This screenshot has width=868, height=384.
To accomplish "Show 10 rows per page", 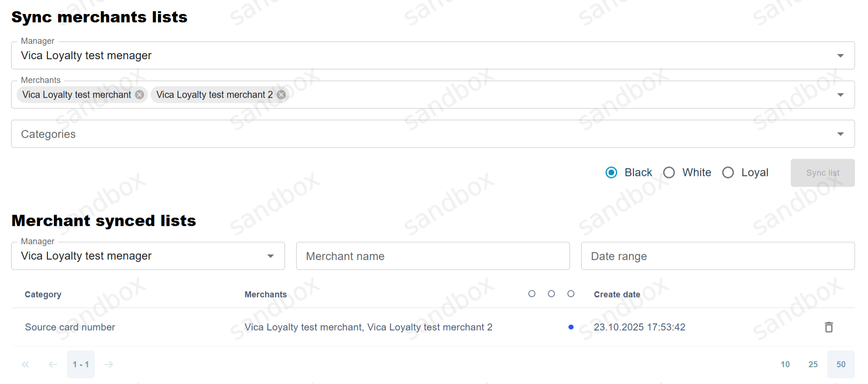I will pos(785,364).
